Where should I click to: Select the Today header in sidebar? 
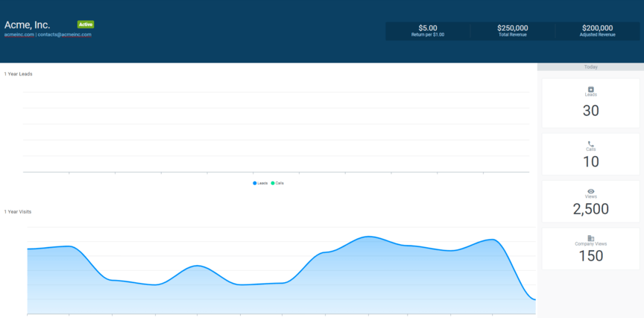[x=590, y=66]
